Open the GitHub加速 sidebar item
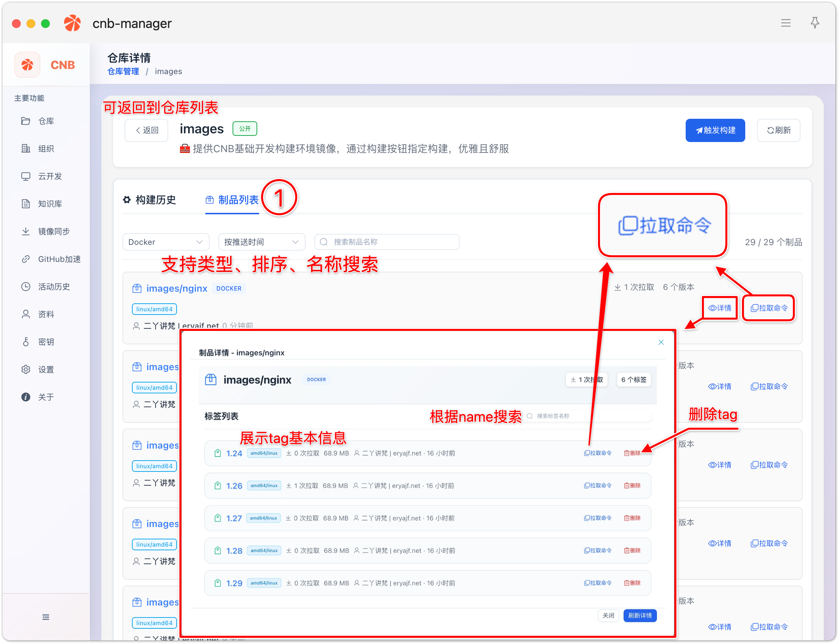Screen dimensions: 839x644 pyautogui.click(x=46, y=259)
